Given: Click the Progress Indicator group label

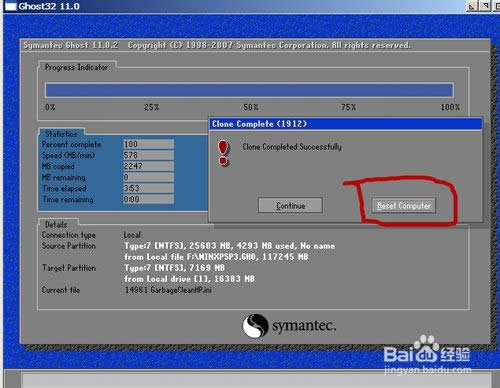Looking at the screenshot, I should 77,67.
